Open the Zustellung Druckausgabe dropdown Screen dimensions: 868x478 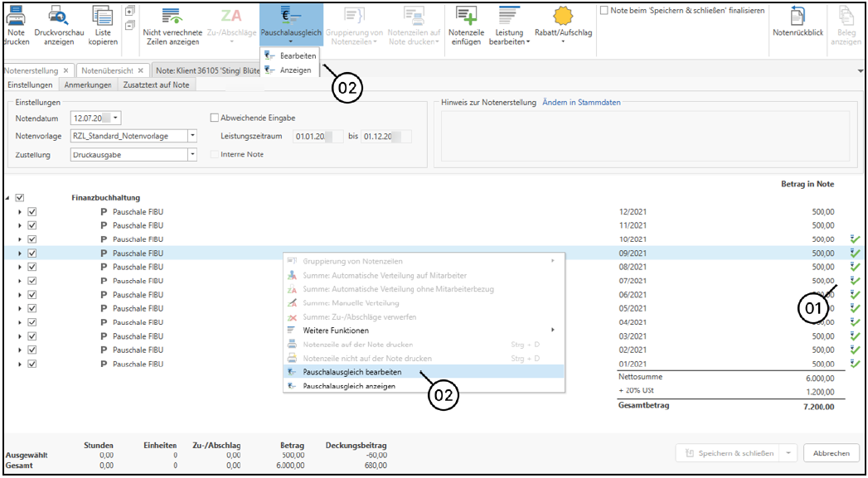tap(192, 154)
